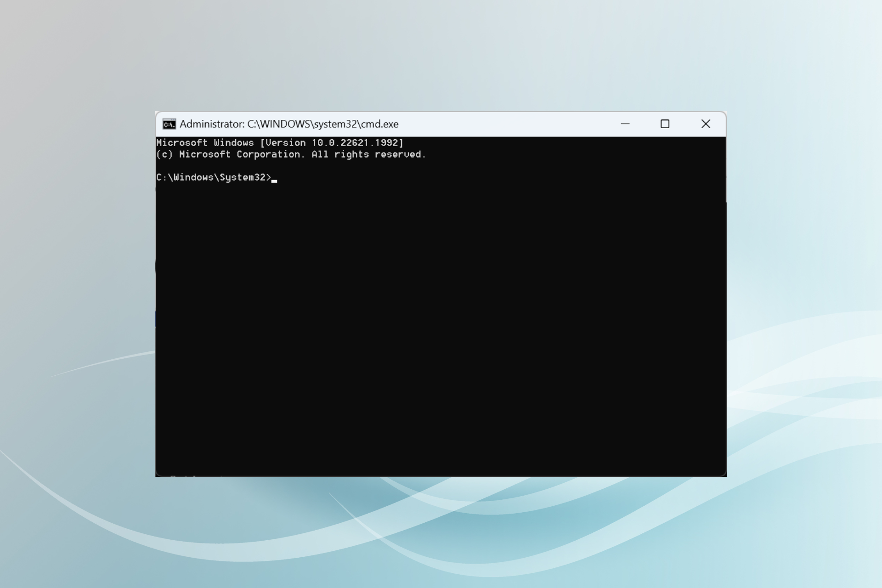Screen dimensions: 882x588
Task: Click the desktop area right of the window
Action: tap(804, 294)
